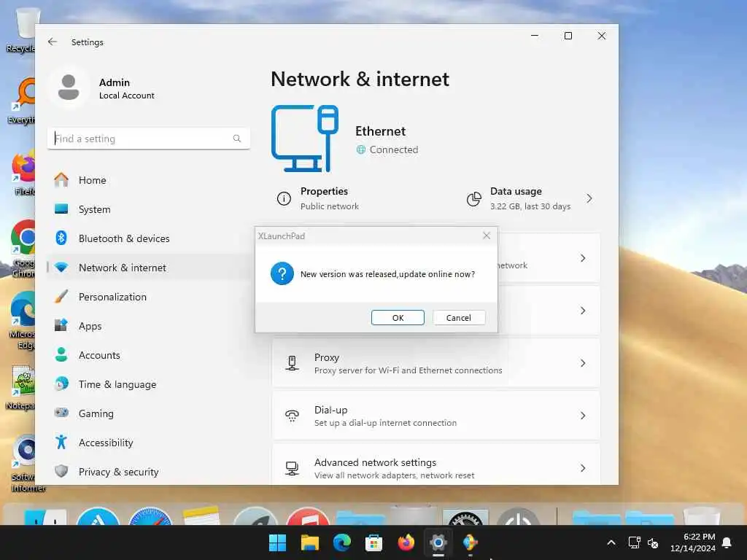Screen dimensions: 747x560
Task: Open Apps settings category
Action: (149, 326)
